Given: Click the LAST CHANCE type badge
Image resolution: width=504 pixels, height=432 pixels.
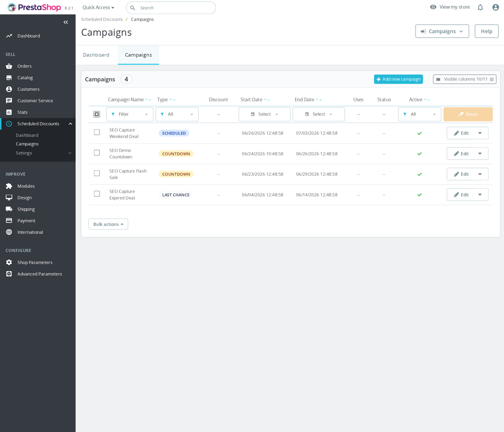Looking at the screenshot, I should [x=176, y=195].
